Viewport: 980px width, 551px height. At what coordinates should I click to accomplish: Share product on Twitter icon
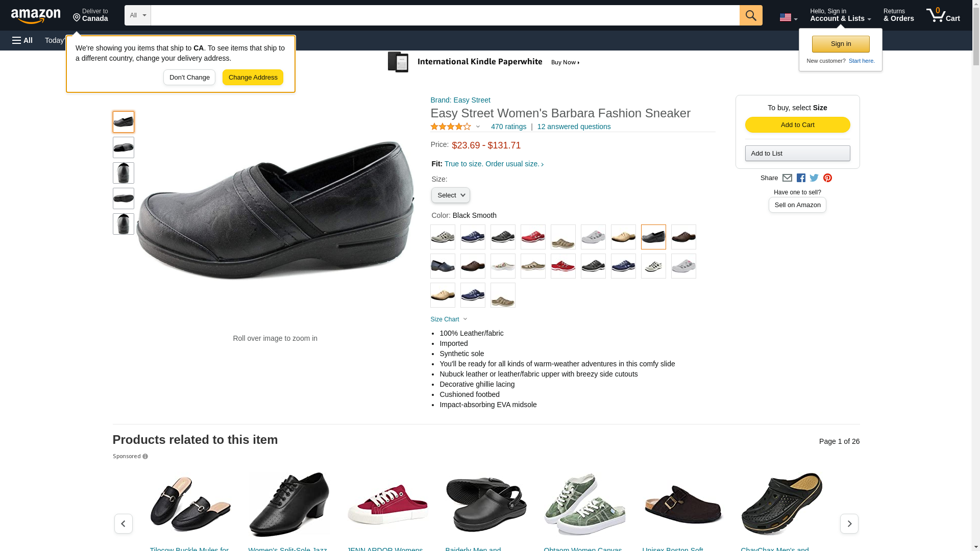click(x=814, y=178)
